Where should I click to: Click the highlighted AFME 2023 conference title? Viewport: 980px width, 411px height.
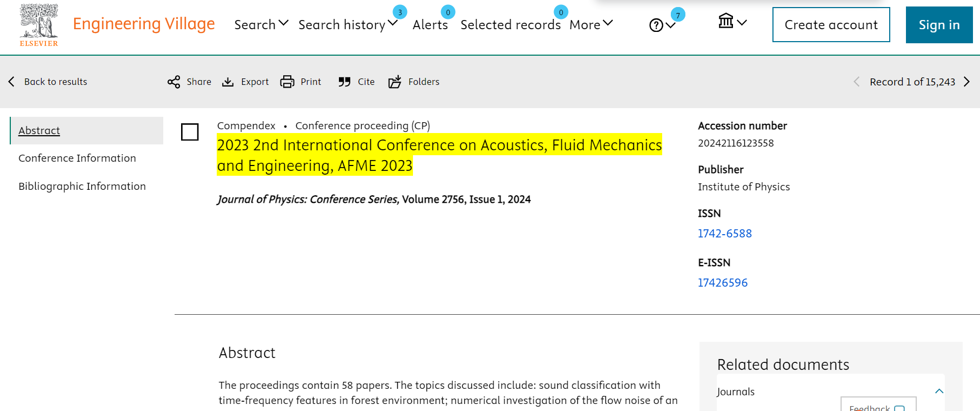(439, 155)
